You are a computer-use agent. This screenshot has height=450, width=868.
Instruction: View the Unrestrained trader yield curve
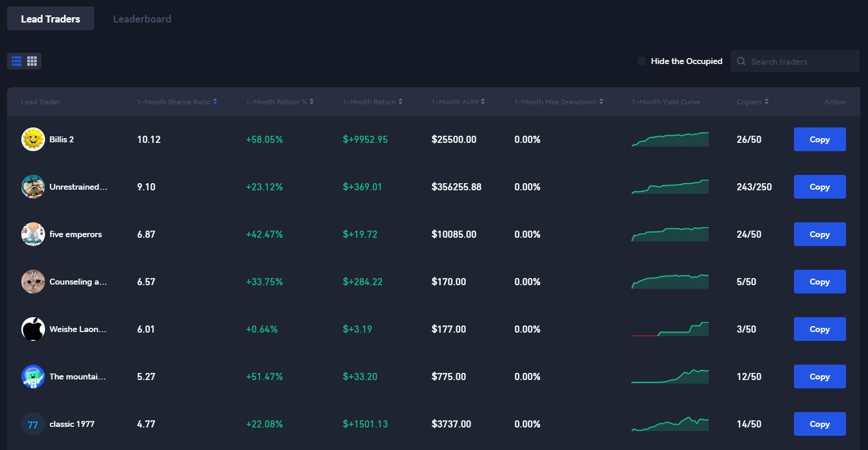tap(670, 187)
